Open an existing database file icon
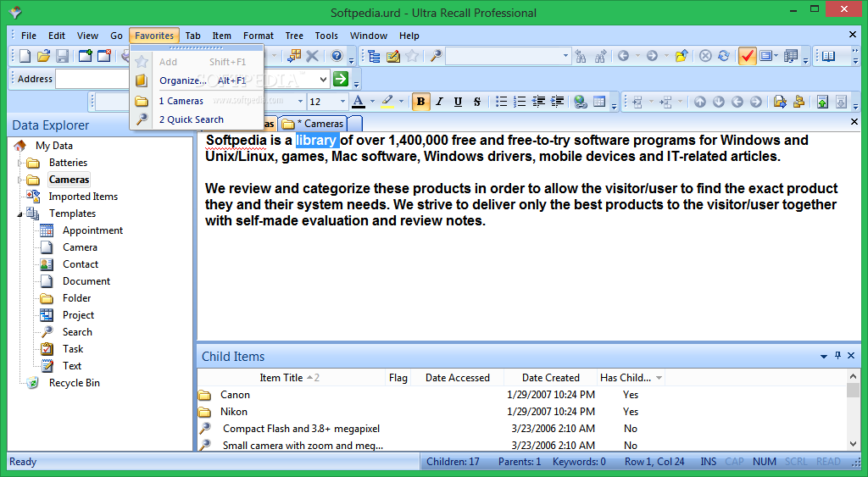The height and width of the screenshot is (477, 868). (44, 56)
